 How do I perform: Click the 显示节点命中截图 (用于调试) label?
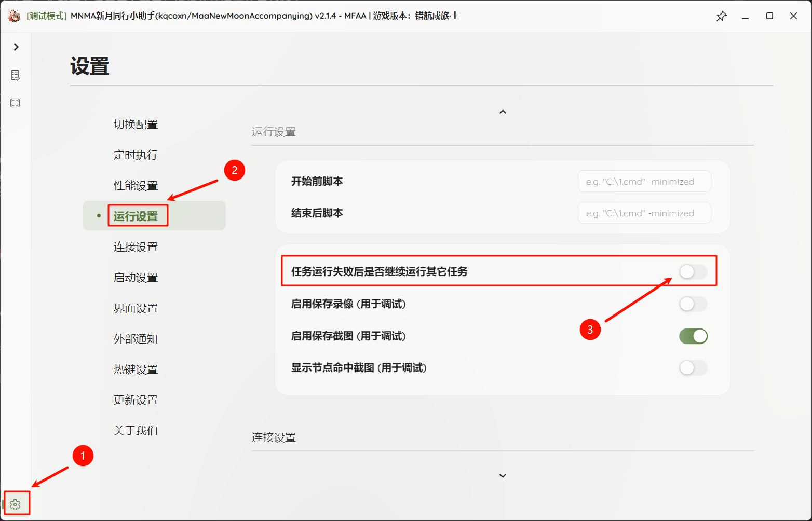[359, 368]
